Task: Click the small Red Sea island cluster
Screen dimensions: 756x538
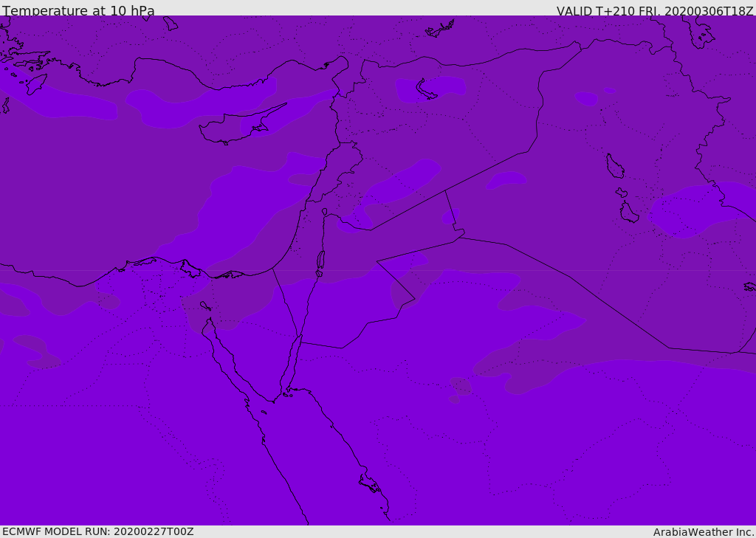Action: [x=370, y=484]
